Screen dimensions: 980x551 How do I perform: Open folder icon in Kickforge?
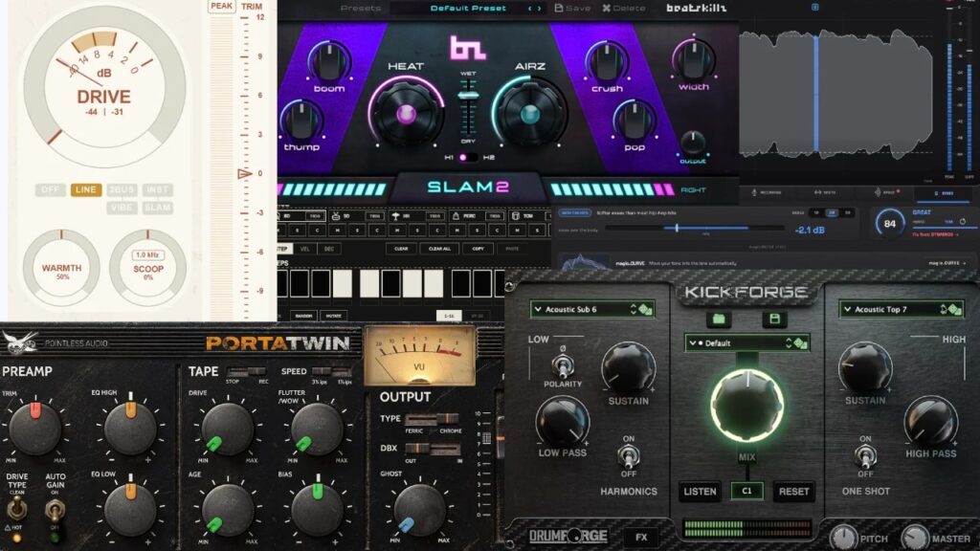(x=719, y=319)
